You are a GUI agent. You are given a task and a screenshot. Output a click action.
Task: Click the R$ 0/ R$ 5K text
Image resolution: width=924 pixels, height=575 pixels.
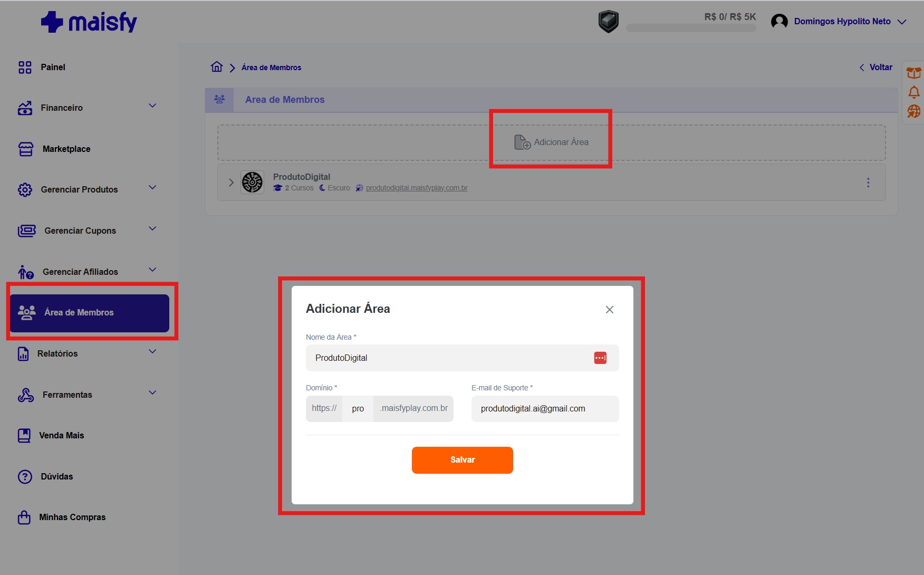[x=730, y=17]
